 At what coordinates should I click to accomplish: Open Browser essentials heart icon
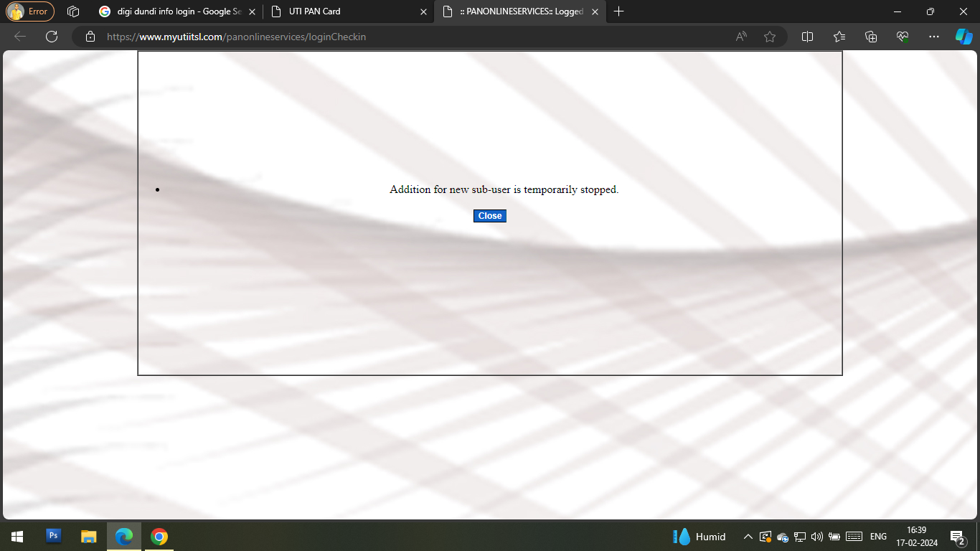coord(903,37)
